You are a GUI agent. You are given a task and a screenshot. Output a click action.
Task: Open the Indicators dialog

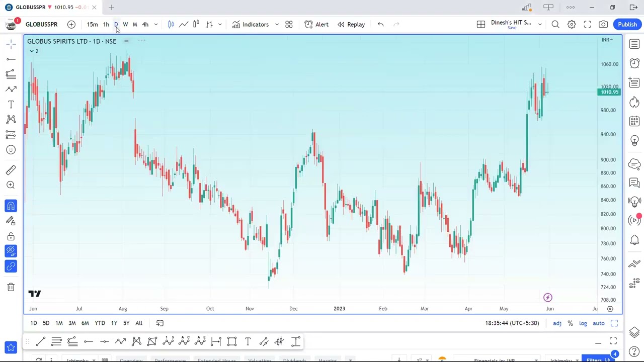[x=251, y=24]
